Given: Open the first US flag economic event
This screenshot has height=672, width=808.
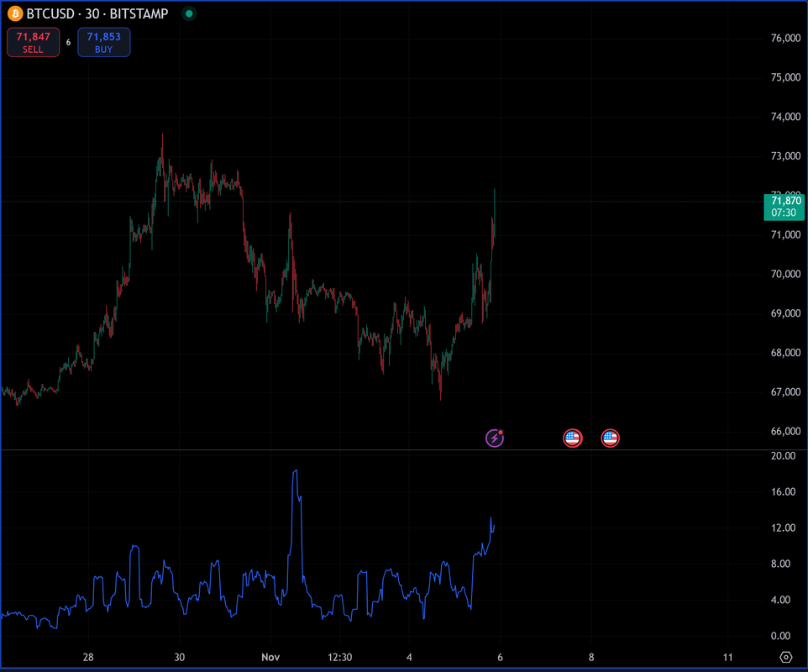Looking at the screenshot, I should (x=573, y=438).
